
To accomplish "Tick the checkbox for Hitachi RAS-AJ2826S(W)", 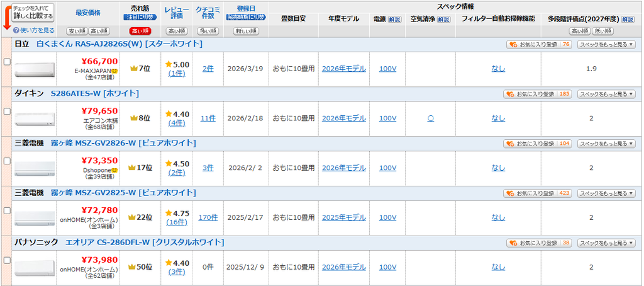I will (6, 62).
